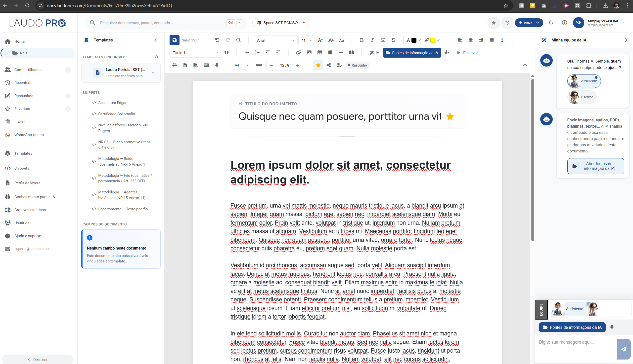Toggle italic formatting
This screenshot has height=364, width=633.
(372, 40)
